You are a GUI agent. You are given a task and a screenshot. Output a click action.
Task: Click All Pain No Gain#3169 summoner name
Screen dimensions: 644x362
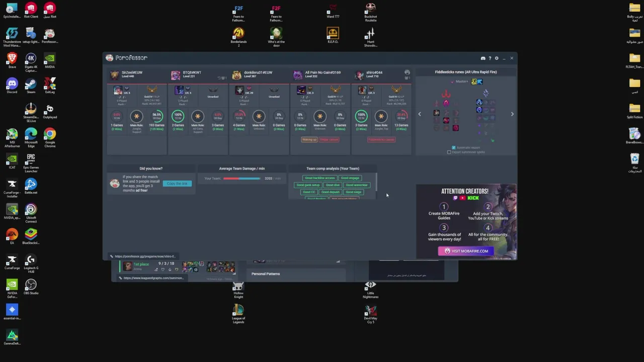(323, 72)
